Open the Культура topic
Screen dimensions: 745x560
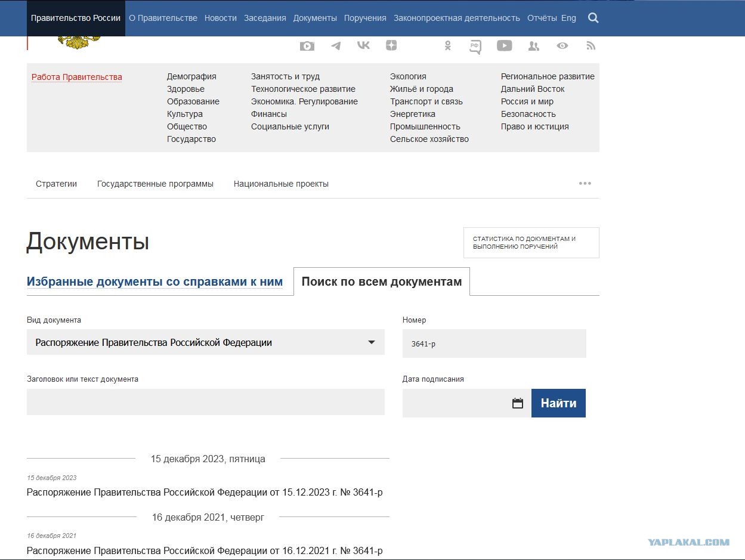coord(185,114)
